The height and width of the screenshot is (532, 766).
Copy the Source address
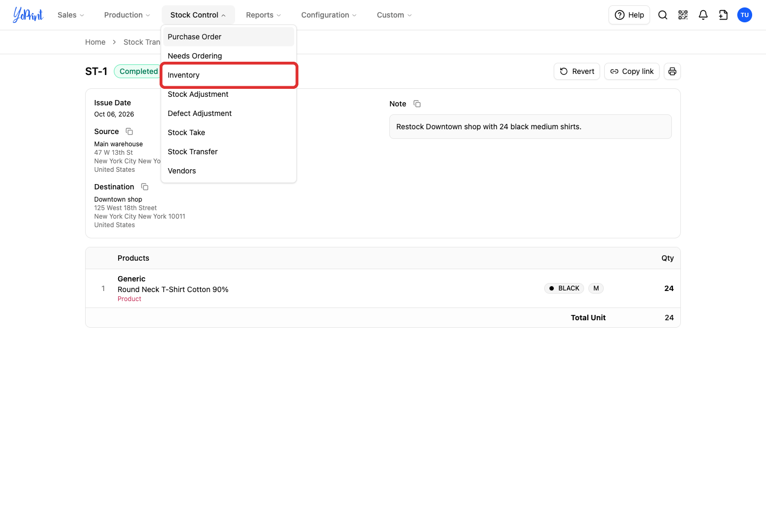(x=129, y=131)
